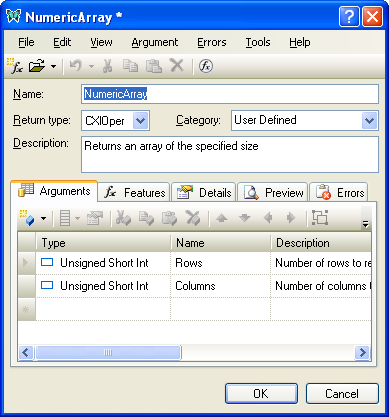Open the File menu
The image size is (389, 417).
click(x=26, y=42)
